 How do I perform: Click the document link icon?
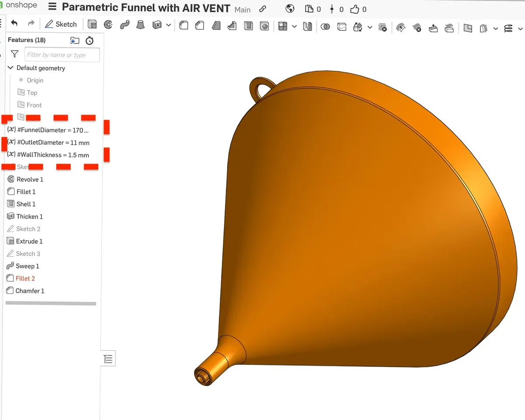(x=262, y=9)
